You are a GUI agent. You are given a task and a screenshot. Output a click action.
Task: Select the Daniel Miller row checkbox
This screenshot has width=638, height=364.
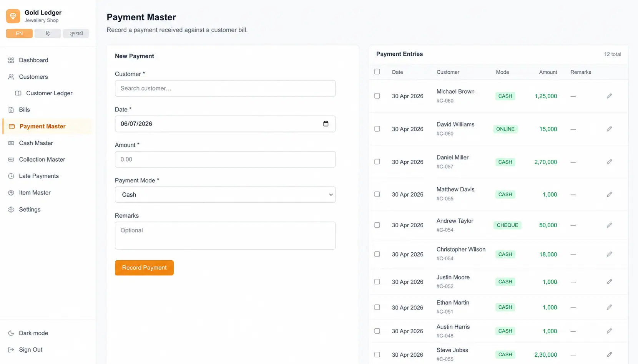click(377, 162)
